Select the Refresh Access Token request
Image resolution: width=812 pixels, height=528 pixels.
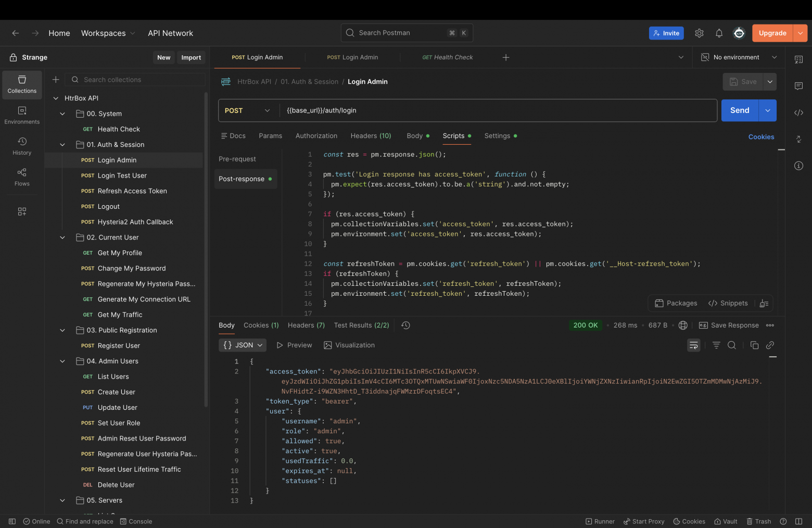pos(124,191)
